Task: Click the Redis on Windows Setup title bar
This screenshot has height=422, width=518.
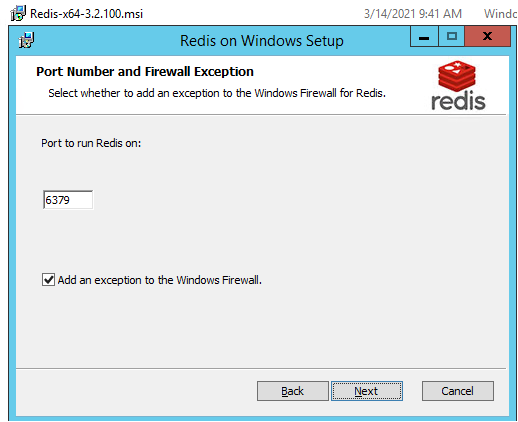Action: pyautogui.click(x=262, y=41)
